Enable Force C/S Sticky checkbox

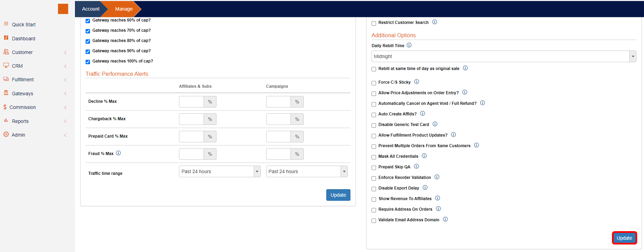(374, 83)
